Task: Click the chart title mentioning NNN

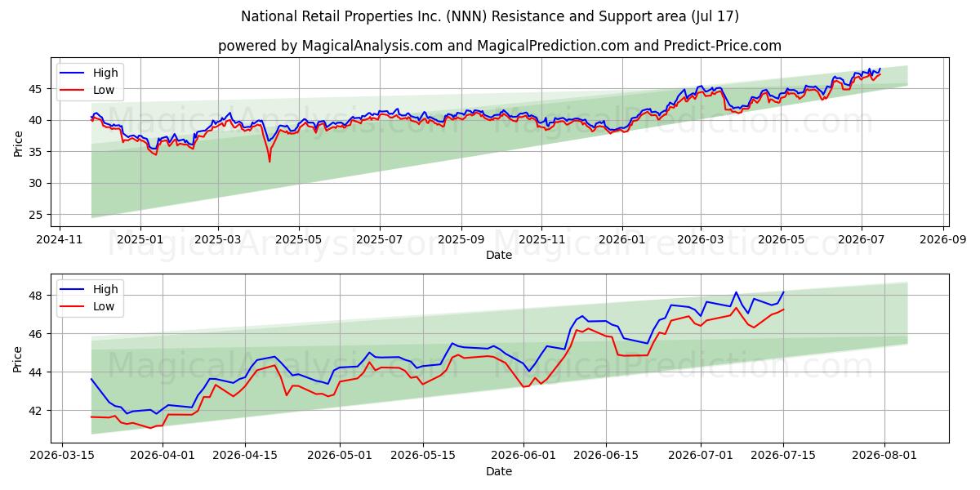Action: pyautogui.click(x=490, y=16)
